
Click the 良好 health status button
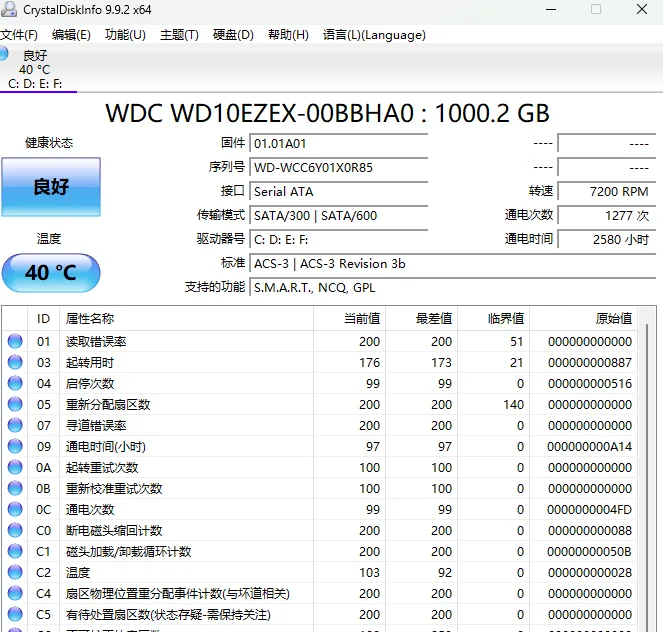coord(51,187)
